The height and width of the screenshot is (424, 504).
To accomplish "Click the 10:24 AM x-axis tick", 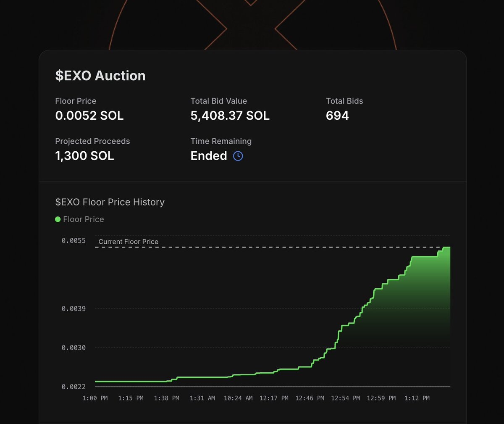I will (x=238, y=398).
